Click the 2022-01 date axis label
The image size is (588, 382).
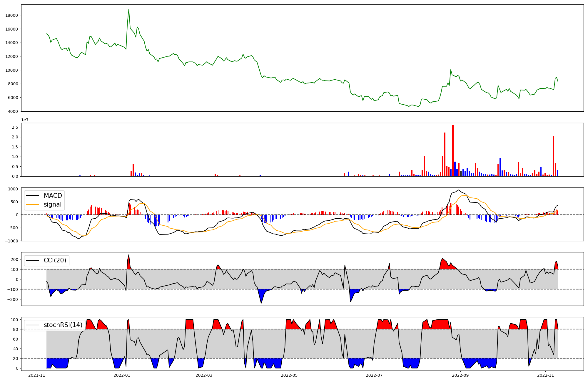tap(122, 375)
